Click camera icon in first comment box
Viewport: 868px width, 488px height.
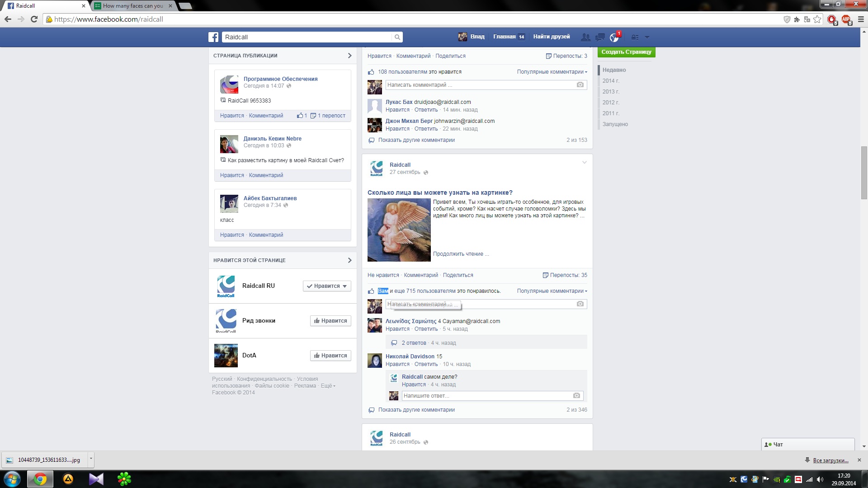tap(580, 85)
